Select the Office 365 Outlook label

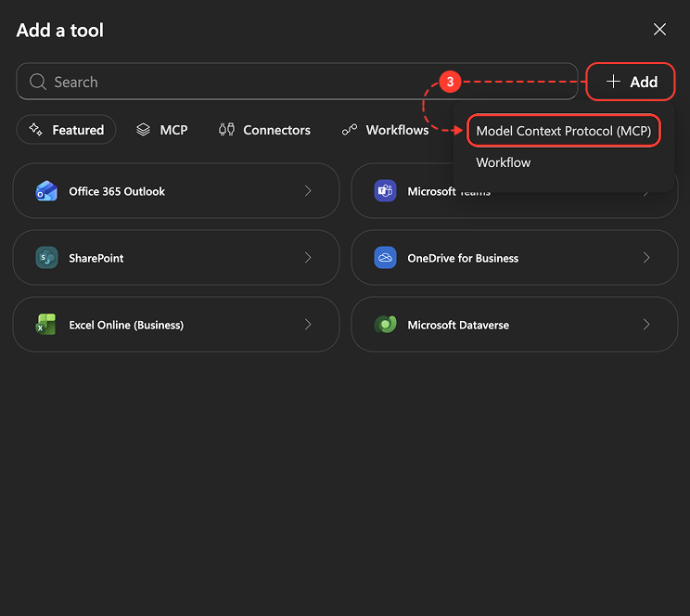click(x=117, y=191)
